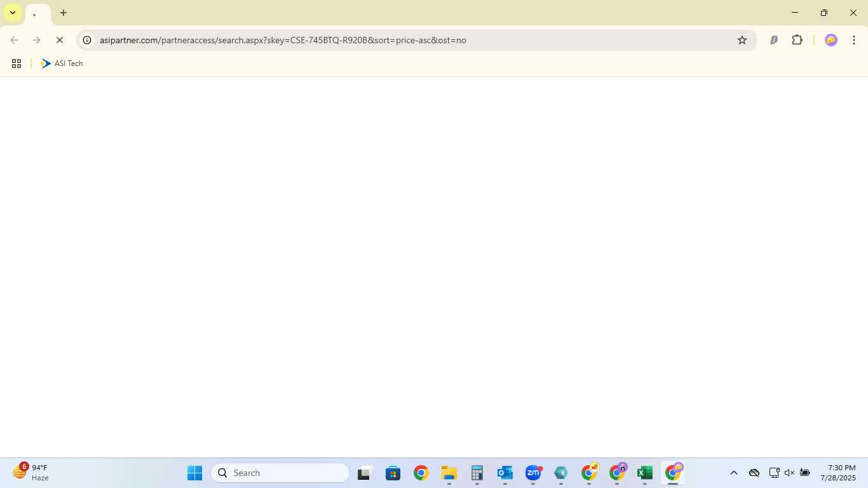Open Task View from the taskbar
Screen dimensions: 868x488
click(365, 473)
